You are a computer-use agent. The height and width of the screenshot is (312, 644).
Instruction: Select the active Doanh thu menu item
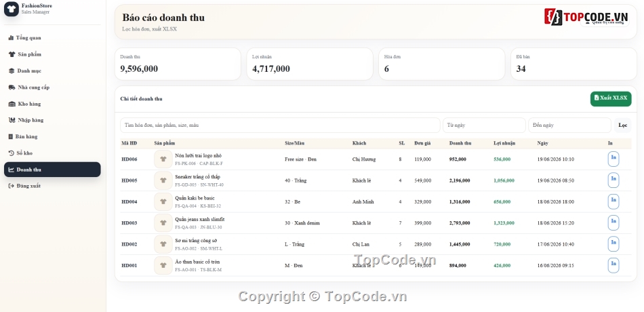(x=52, y=170)
